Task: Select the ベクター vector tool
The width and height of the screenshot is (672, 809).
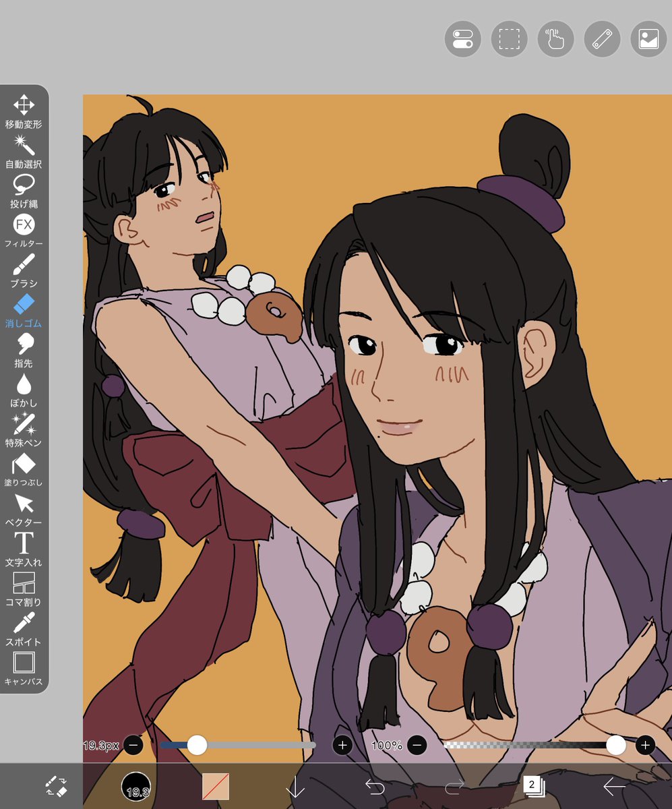Action: [24, 510]
